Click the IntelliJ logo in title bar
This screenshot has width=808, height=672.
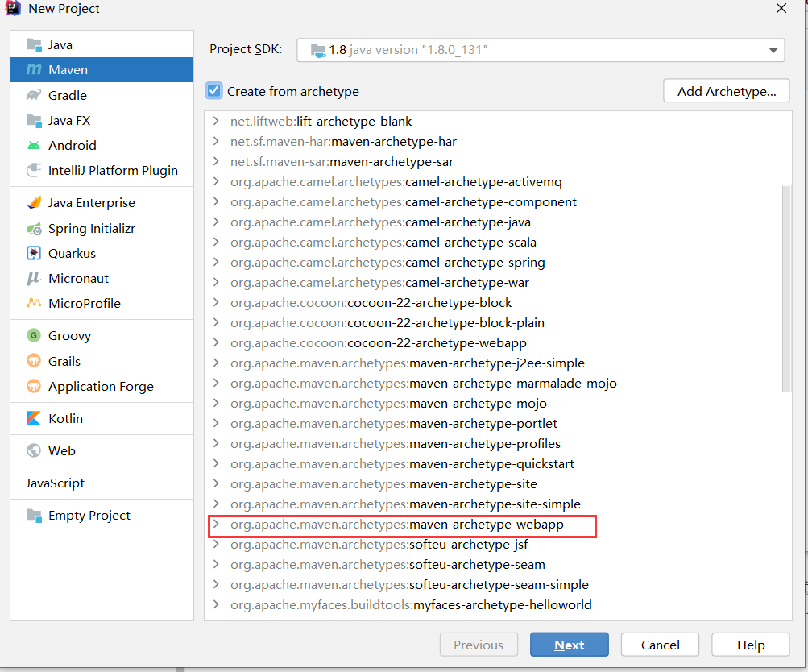[x=12, y=8]
